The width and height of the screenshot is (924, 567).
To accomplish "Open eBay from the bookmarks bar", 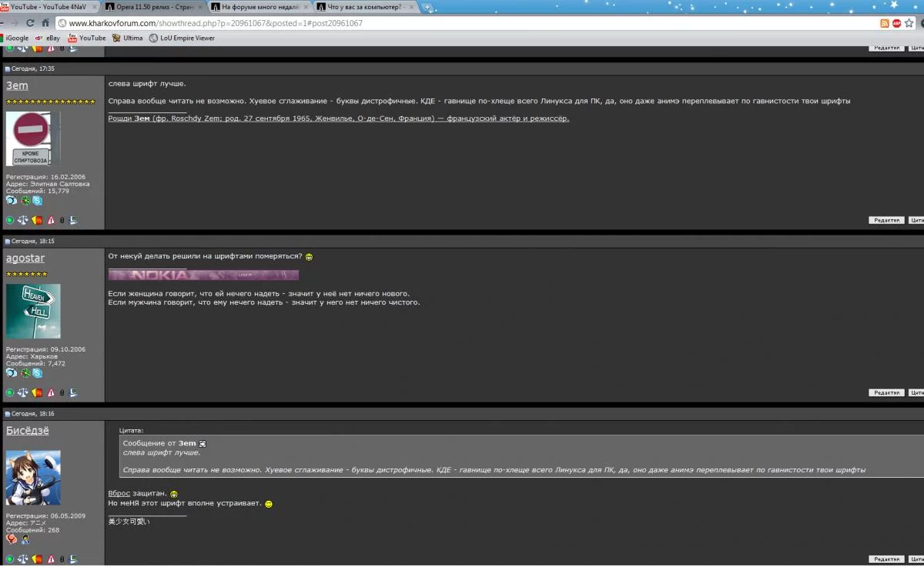I will point(48,38).
